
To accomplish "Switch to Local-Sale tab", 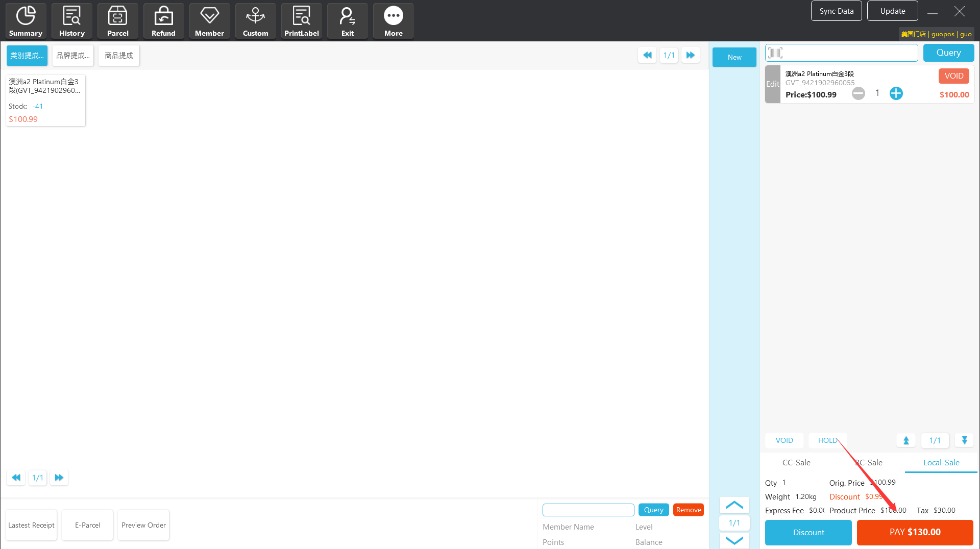I will [x=941, y=462].
